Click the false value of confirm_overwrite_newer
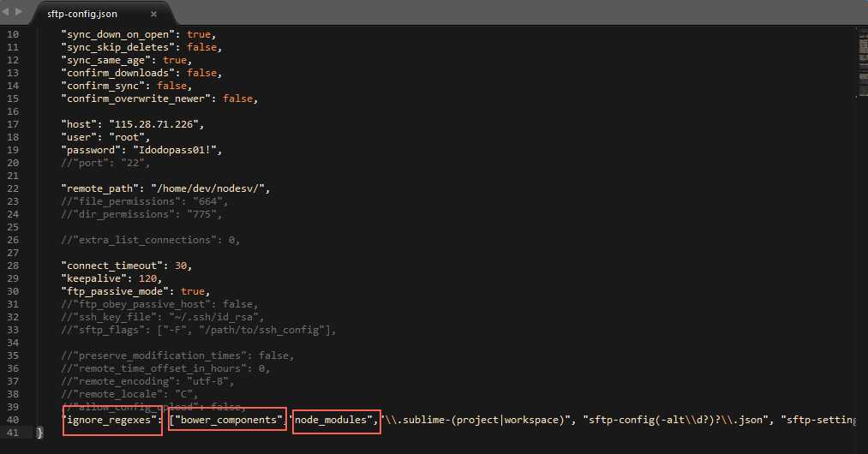868x454 pixels. [237, 99]
